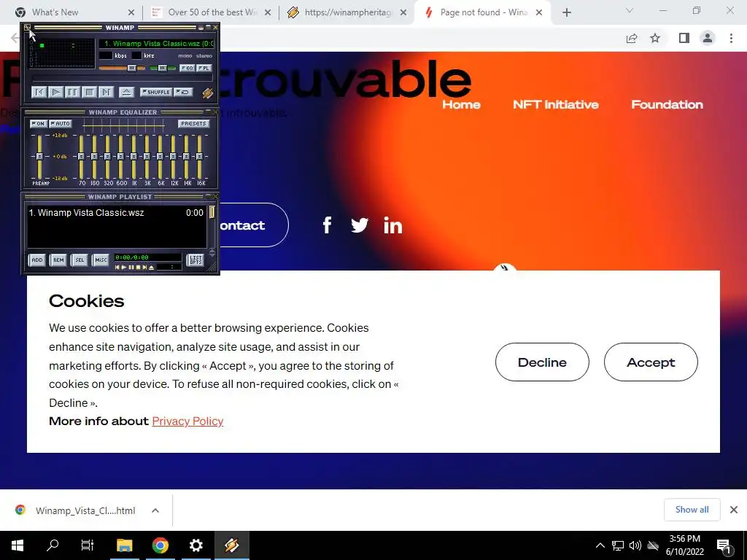Open the playlist LIST OPTS menu
Image resolution: width=747 pixels, height=560 pixels.
click(196, 260)
